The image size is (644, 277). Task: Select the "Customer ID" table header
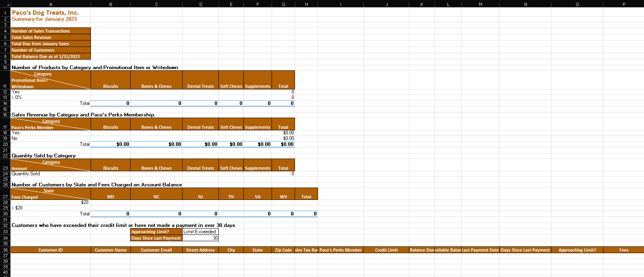pyautogui.click(x=50, y=250)
